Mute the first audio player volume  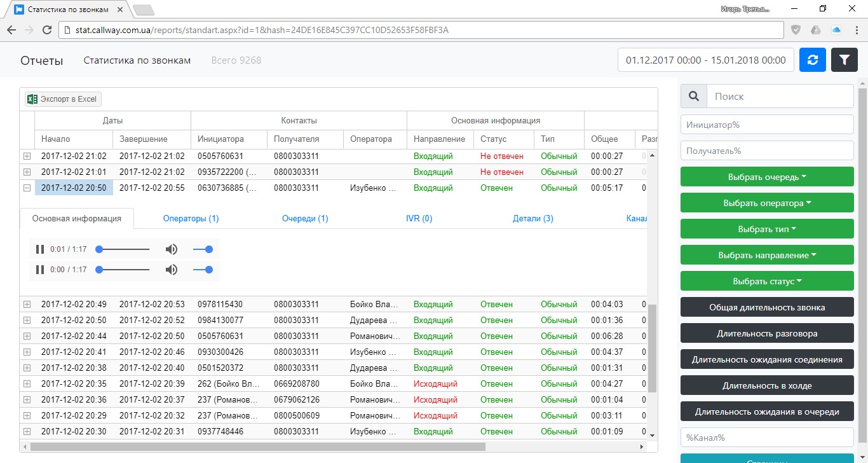172,250
